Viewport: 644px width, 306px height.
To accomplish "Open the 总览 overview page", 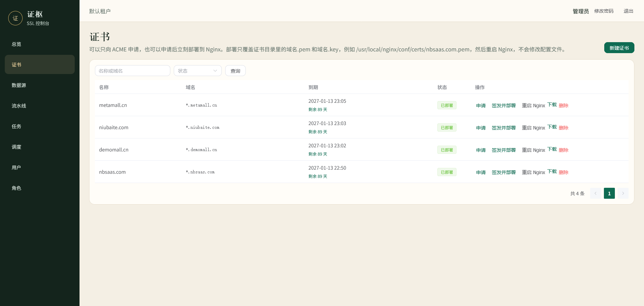I will (40, 44).
